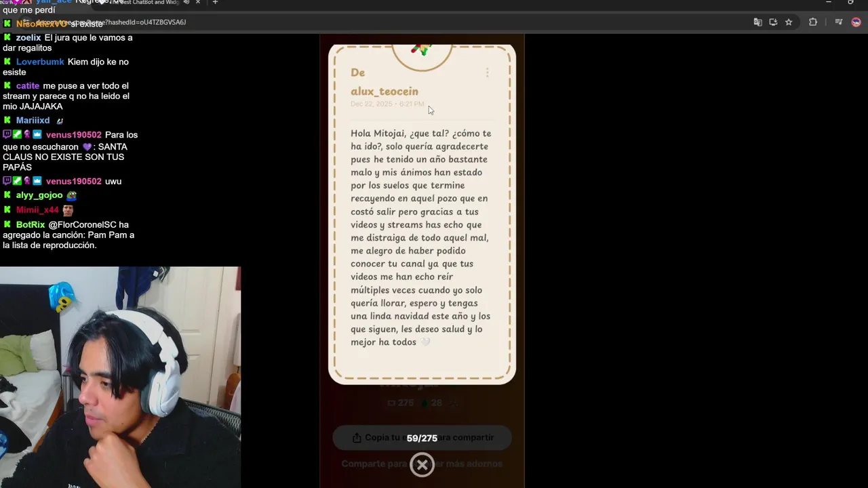Click the share icon on the copy-link button
Viewport: 868px width, 488px height.
click(357, 438)
